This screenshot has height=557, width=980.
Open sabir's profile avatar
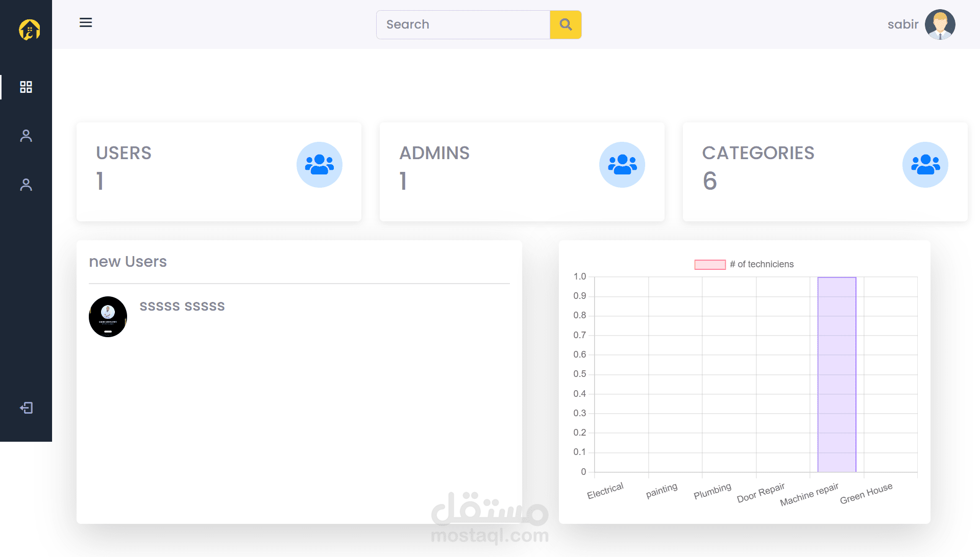[940, 24]
